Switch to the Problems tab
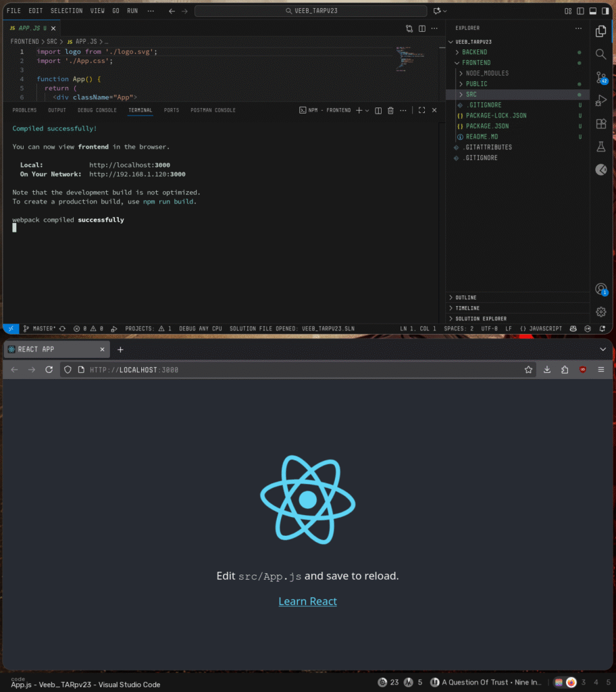616x692 pixels. click(x=24, y=110)
